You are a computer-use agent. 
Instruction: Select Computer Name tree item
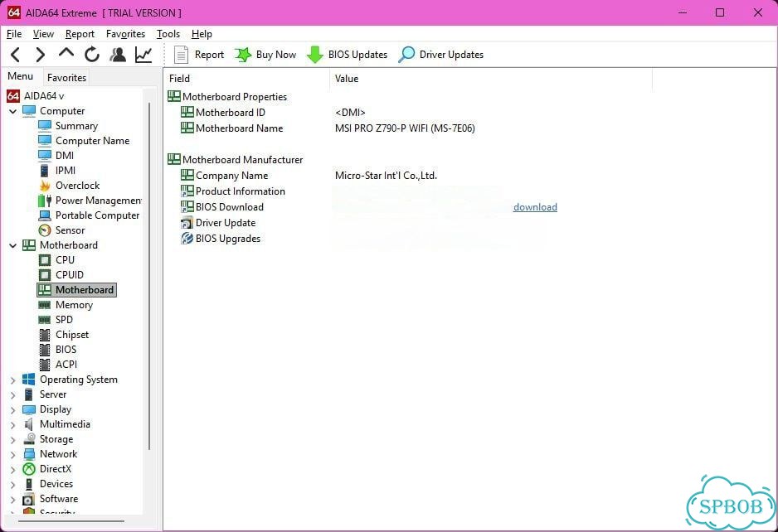click(x=84, y=141)
